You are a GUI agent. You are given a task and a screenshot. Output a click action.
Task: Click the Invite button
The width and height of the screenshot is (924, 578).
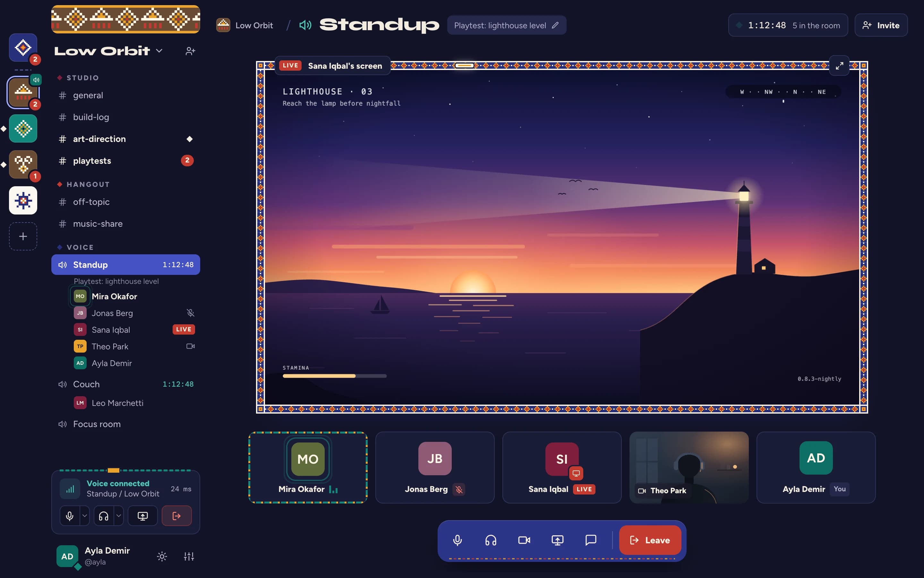click(881, 25)
